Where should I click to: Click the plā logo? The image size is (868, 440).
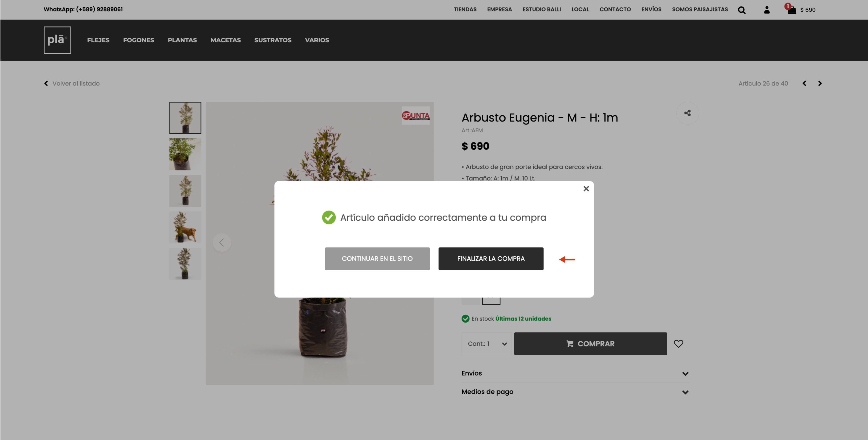coord(57,40)
